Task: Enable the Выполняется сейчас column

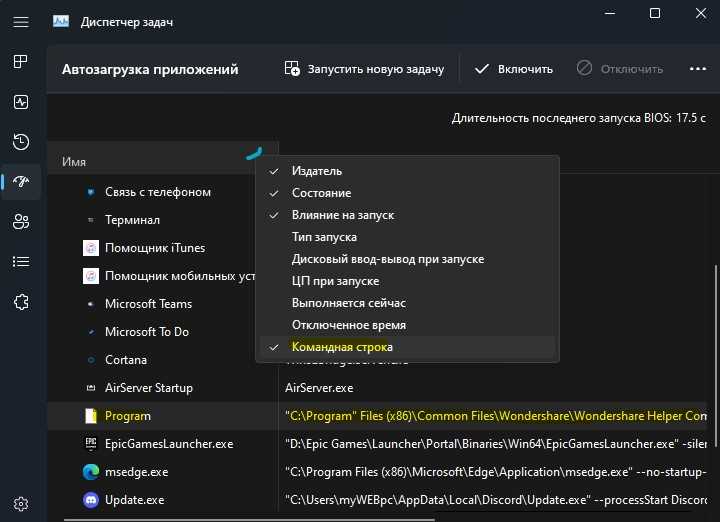Action: 407,303
